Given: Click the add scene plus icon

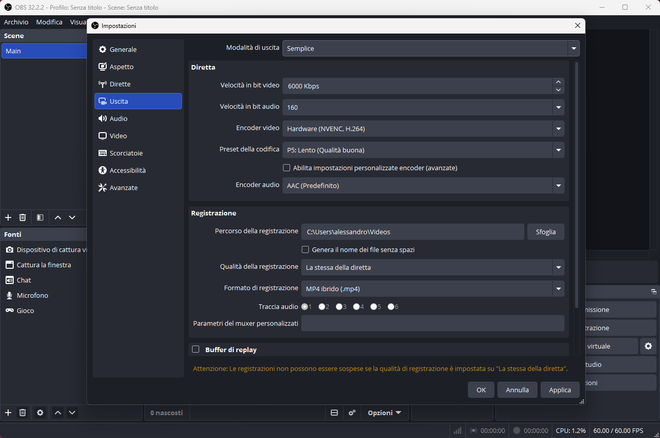Looking at the screenshot, I should [x=8, y=218].
